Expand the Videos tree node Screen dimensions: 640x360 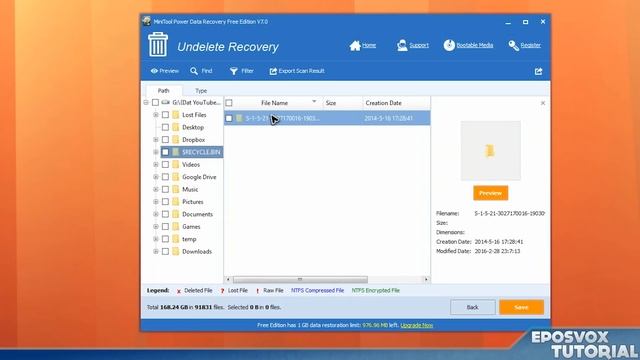tap(156, 164)
